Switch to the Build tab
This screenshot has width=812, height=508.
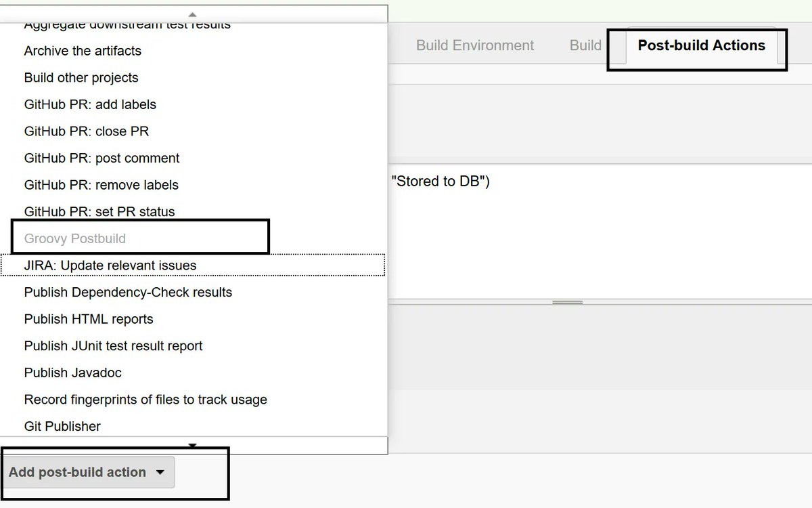tap(585, 45)
